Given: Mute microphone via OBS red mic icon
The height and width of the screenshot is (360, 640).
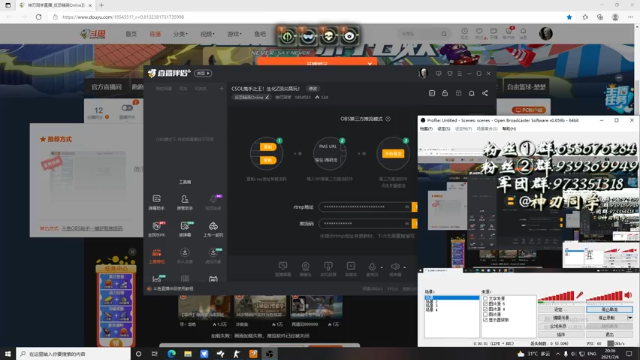Looking at the screenshot, I should pyautogui.click(x=580, y=295).
